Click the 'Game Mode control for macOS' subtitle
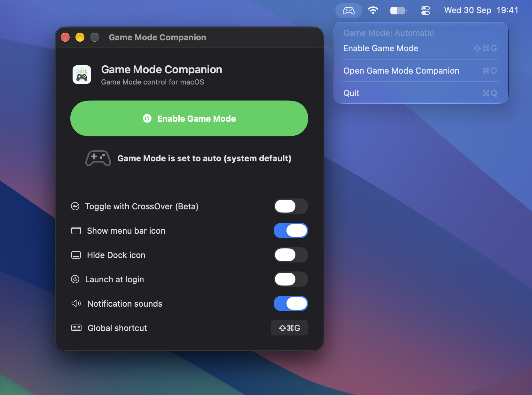This screenshot has height=395, width=532. click(x=153, y=82)
